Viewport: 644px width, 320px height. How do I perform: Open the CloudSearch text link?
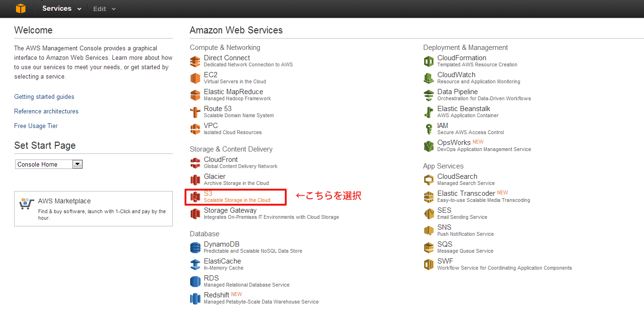click(x=457, y=176)
